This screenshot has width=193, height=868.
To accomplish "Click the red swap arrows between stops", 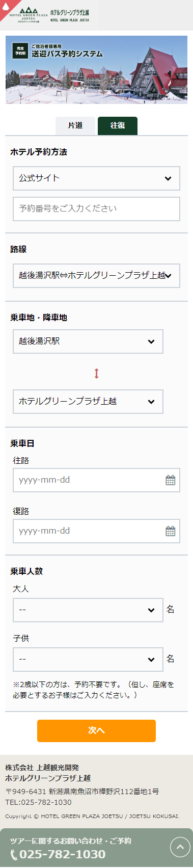I will click(x=96, y=374).
